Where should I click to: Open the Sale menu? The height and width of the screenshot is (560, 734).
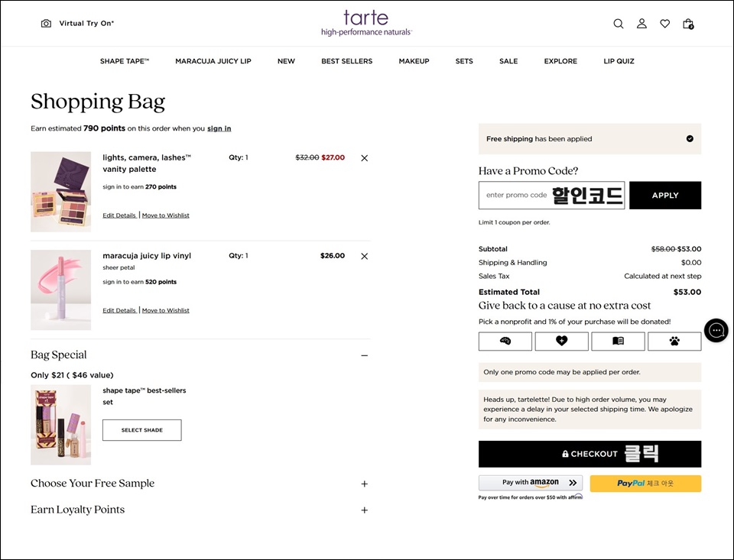coord(508,61)
